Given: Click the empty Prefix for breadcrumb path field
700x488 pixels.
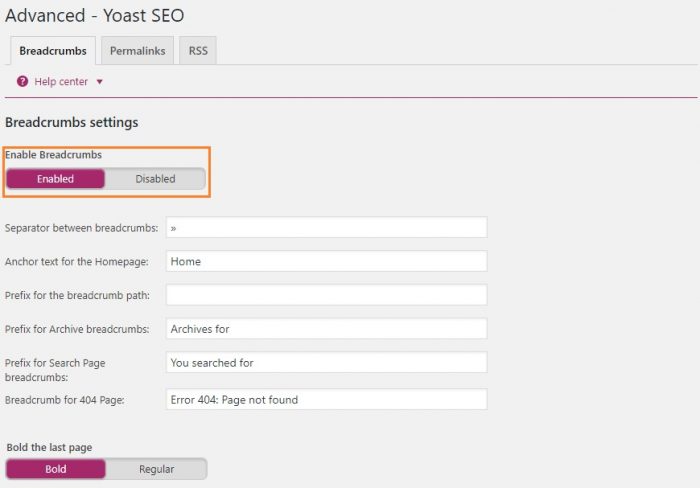Looking at the screenshot, I should (326, 295).
